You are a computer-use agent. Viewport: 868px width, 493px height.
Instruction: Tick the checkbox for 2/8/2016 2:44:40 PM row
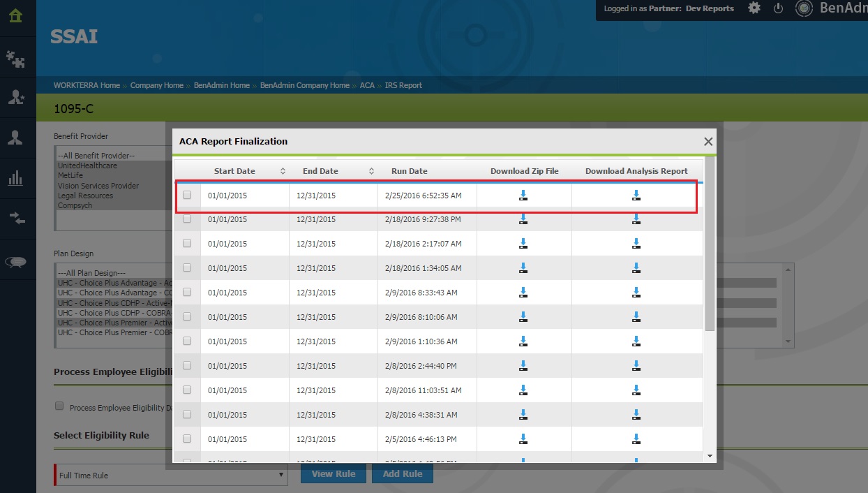[187, 365]
